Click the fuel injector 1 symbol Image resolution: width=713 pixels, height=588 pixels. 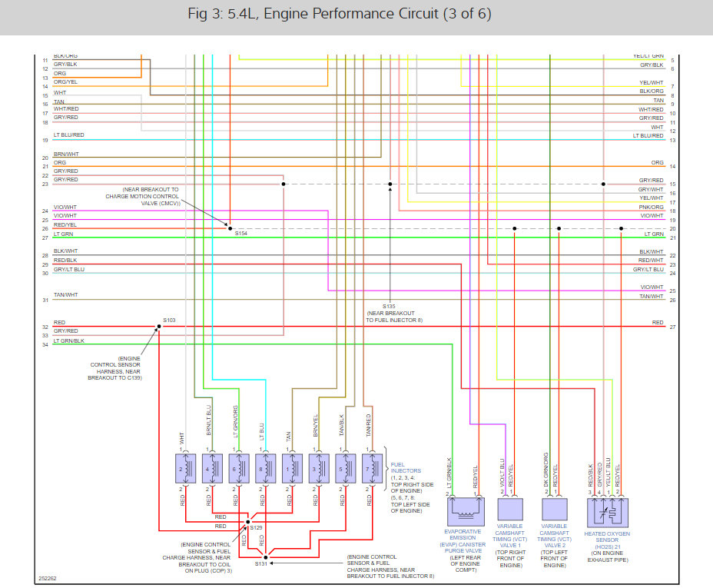293,468
